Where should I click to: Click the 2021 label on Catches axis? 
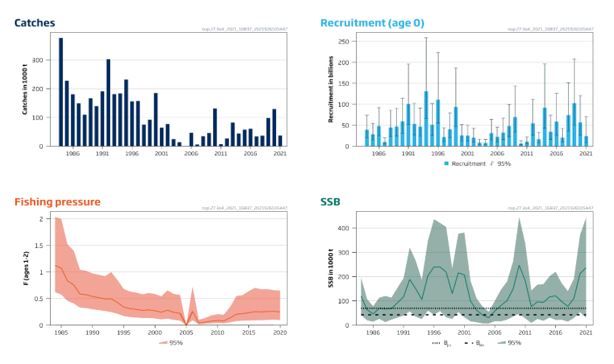pos(280,153)
